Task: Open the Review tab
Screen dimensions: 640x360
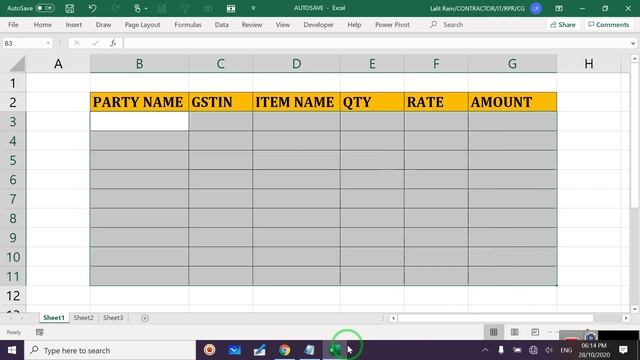Action: [252, 25]
